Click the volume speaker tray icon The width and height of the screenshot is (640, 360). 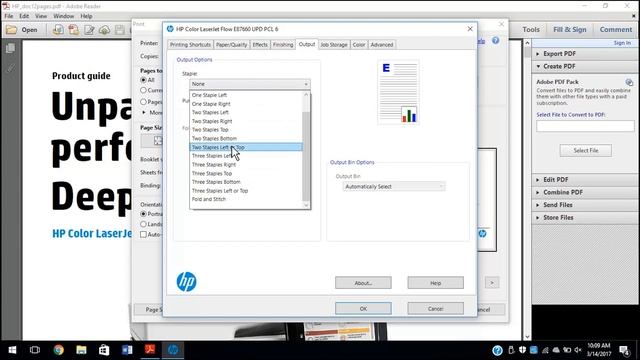point(578,350)
